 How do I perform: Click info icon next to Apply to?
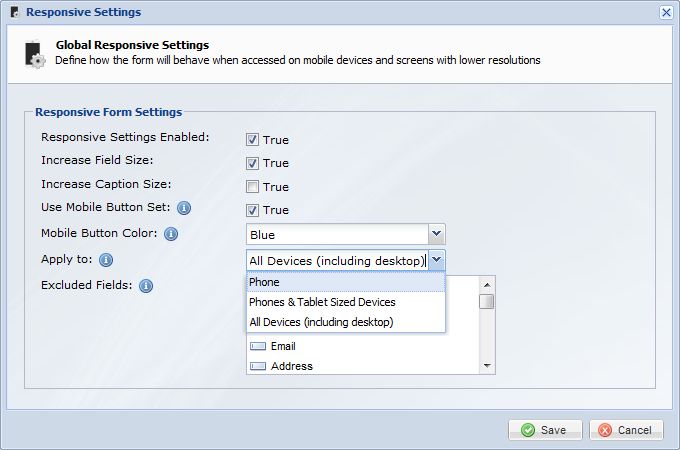106,260
